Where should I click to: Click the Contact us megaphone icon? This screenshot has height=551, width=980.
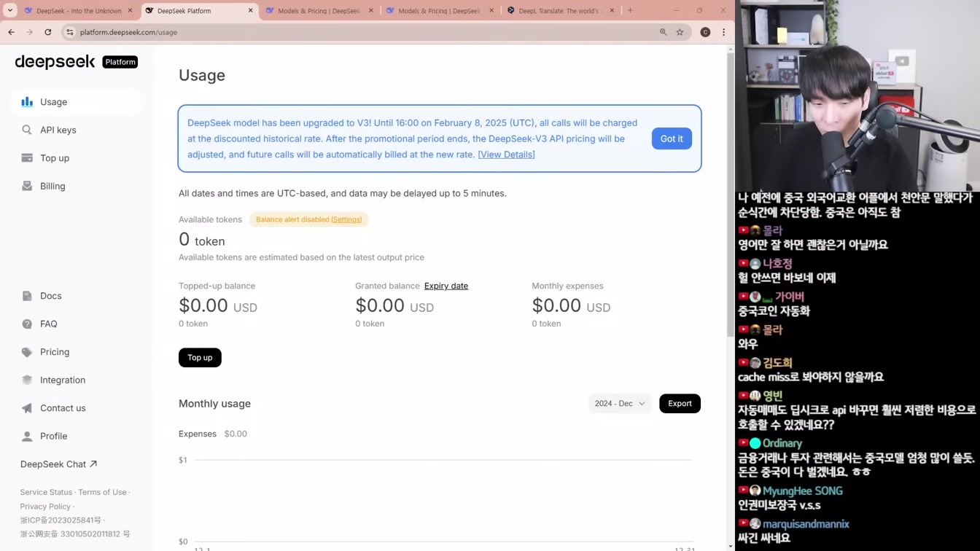pos(27,408)
